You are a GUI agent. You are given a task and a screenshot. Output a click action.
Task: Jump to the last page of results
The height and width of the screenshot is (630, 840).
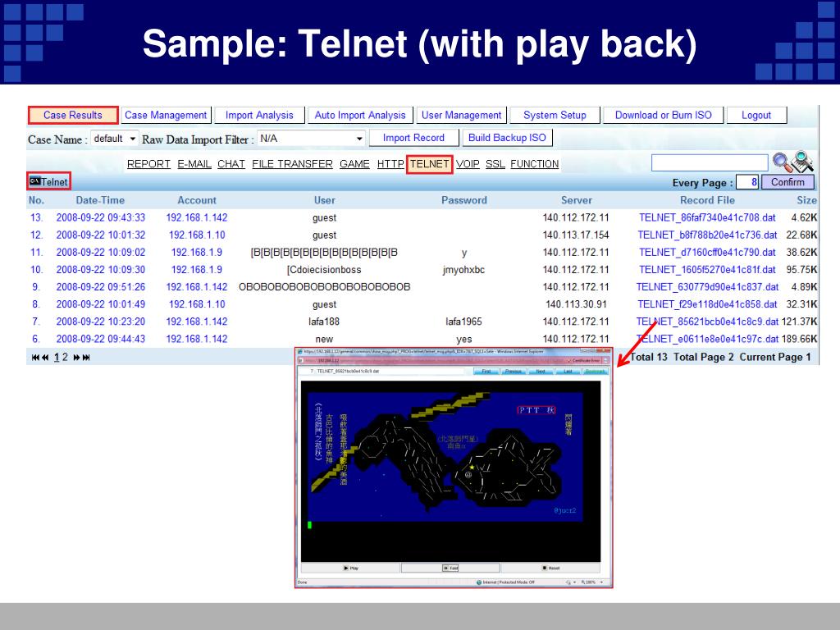85,358
